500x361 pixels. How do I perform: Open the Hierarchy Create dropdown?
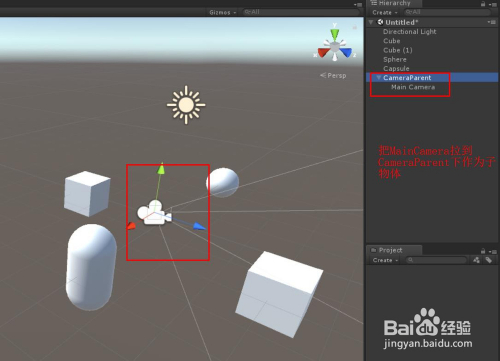tap(385, 12)
